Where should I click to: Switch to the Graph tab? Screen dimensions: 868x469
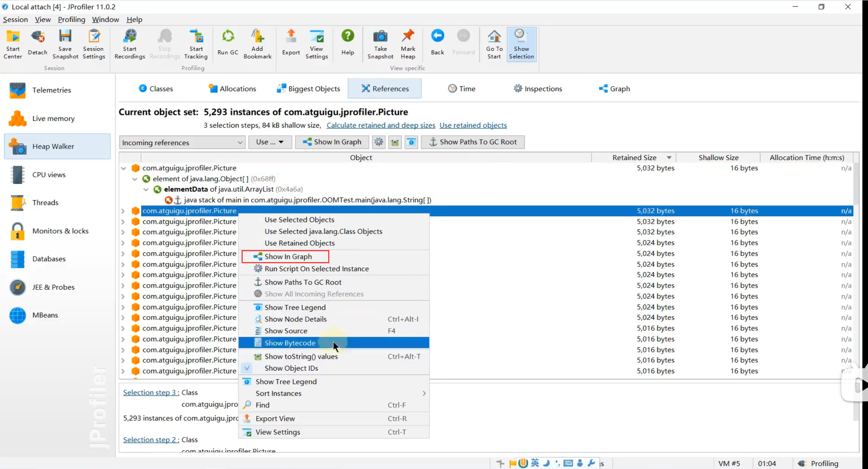pos(614,89)
